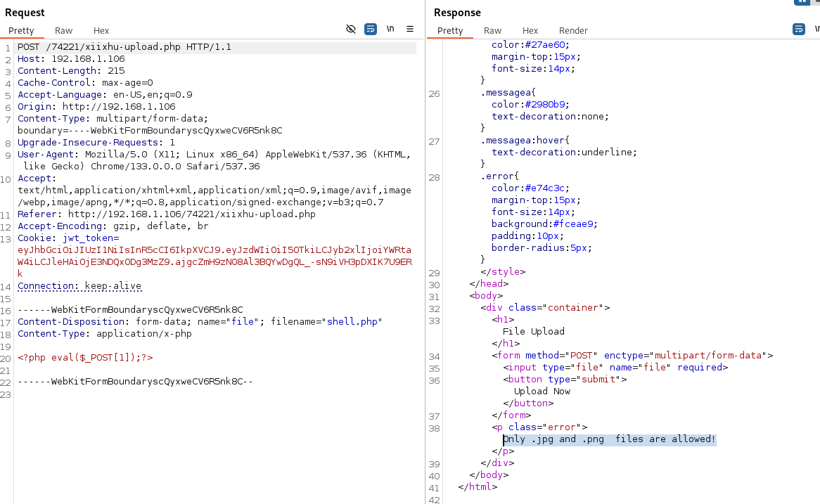820x504 pixels.
Task: Click the p class="error" line in Response
Action: pyautogui.click(x=539, y=427)
